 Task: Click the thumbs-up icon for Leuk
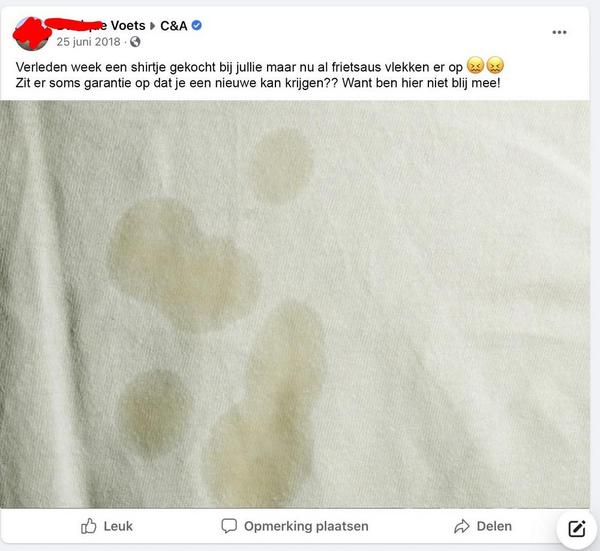(x=88, y=526)
